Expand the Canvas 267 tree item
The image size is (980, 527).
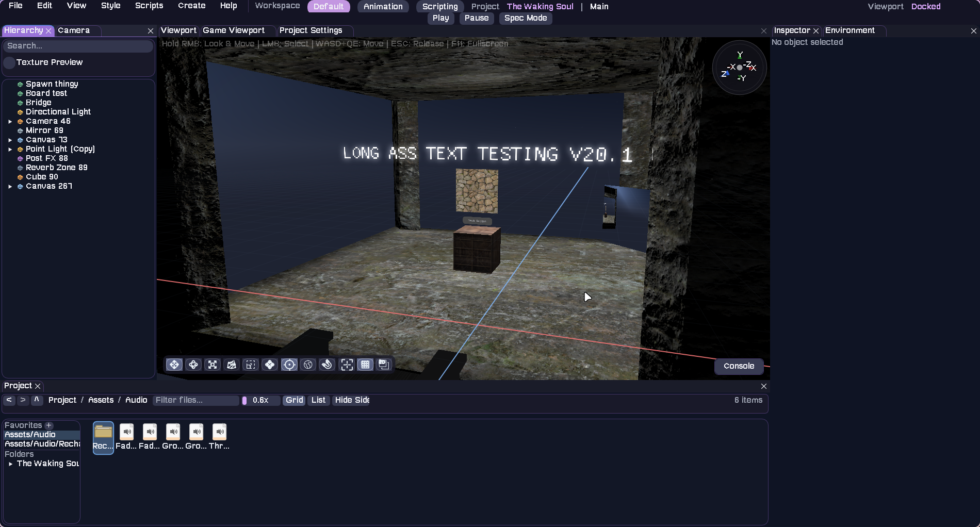(x=10, y=186)
